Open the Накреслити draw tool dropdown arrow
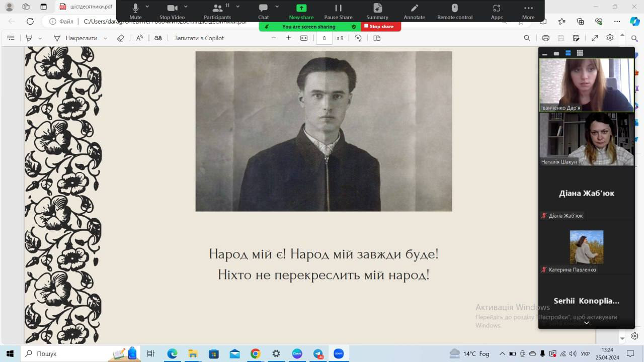 [x=107, y=38]
